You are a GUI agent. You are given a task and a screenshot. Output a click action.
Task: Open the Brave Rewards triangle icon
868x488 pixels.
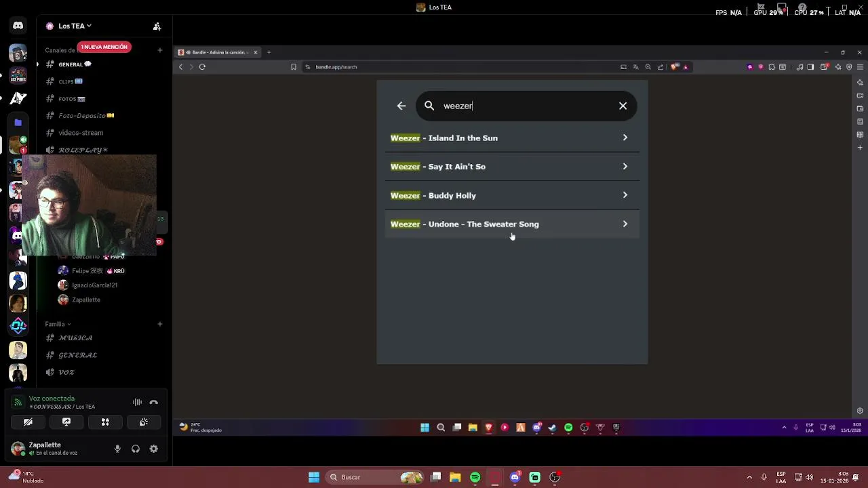[x=686, y=66]
